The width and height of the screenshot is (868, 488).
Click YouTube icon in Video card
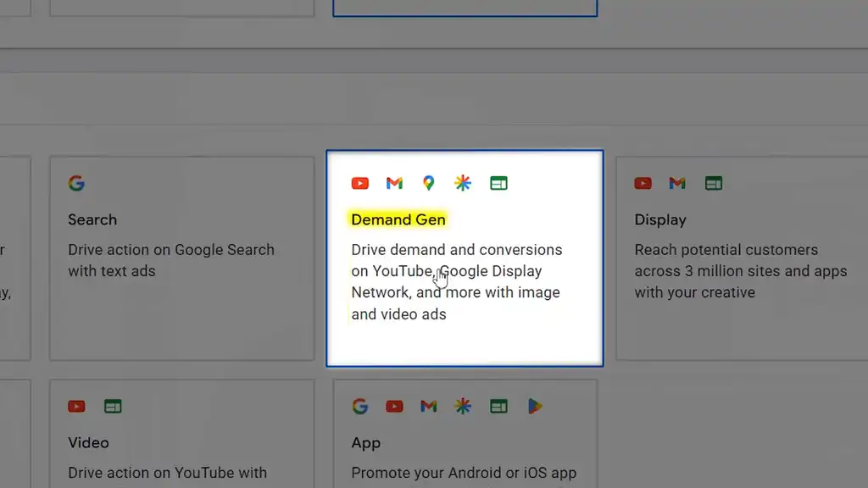76,407
